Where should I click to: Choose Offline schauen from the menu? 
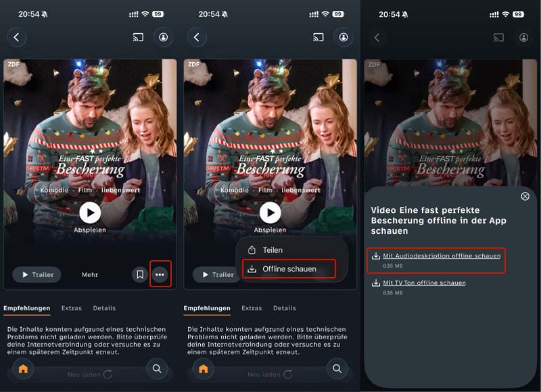(x=290, y=269)
